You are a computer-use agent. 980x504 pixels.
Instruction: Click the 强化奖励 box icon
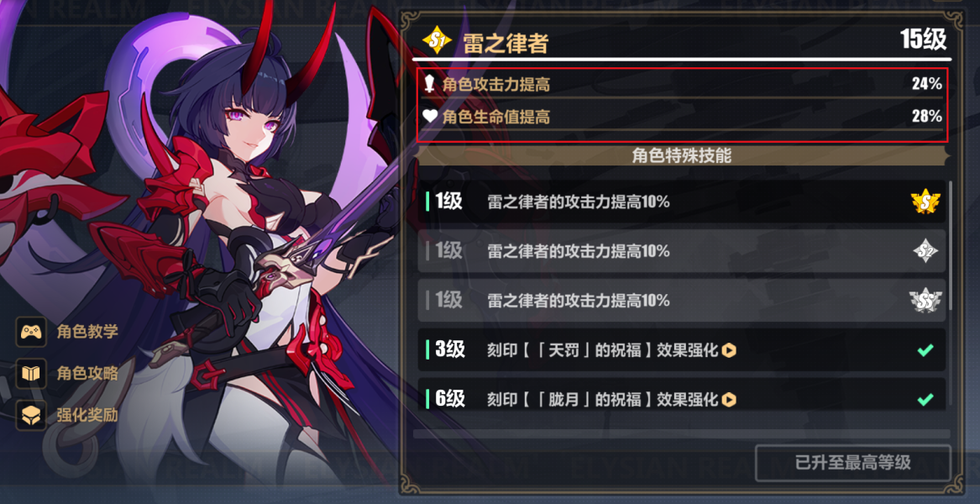click(x=30, y=415)
